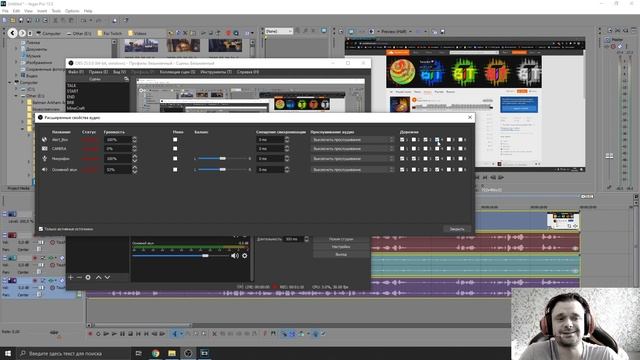
Task: Open the File menu in Vegas Pro
Action: 5,11
